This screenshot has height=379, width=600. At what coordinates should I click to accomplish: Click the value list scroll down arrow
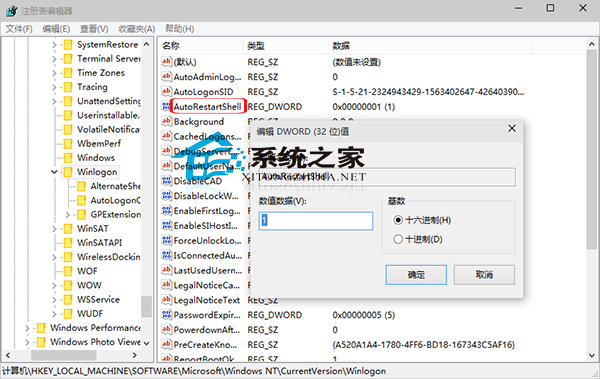coord(592,356)
